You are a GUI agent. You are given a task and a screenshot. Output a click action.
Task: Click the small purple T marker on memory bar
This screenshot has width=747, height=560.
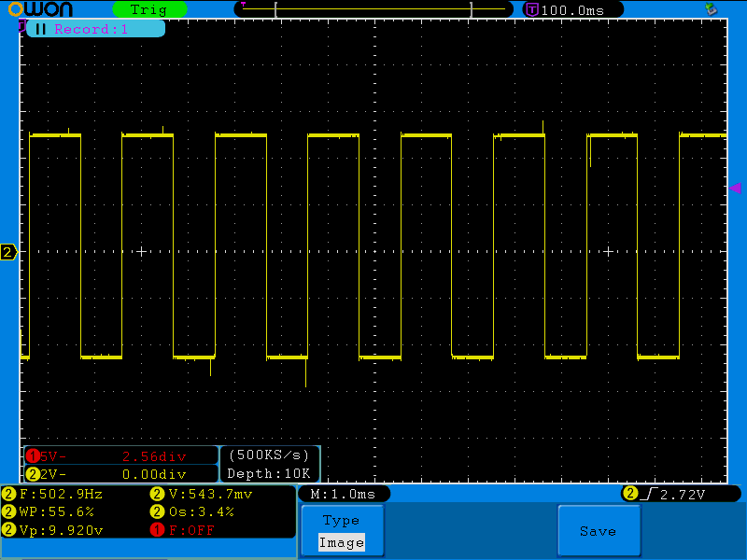click(244, 5)
